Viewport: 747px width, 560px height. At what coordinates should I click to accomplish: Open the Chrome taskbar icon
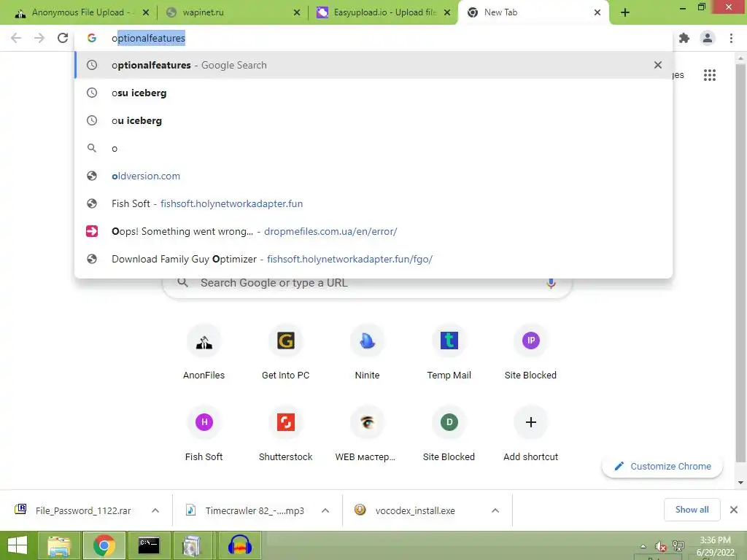pyautogui.click(x=104, y=545)
